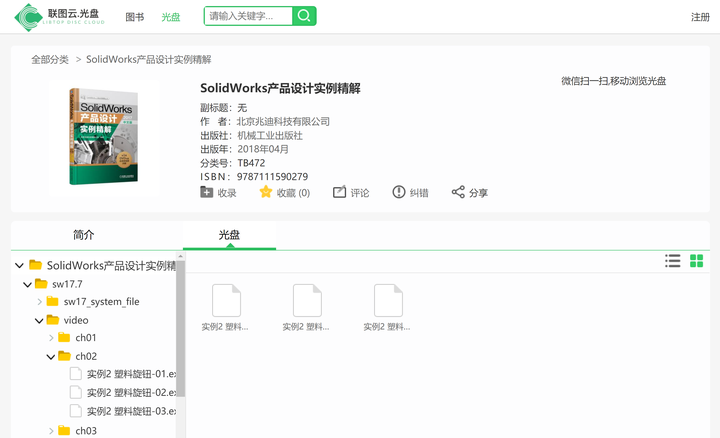Select the ch01 folder label
The image size is (720, 438).
pyautogui.click(x=86, y=338)
